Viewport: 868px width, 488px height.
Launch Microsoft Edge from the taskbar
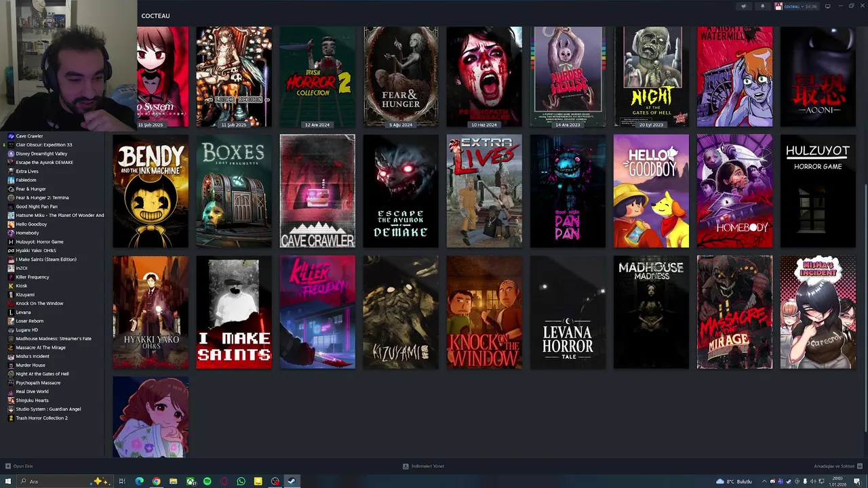coord(139,481)
